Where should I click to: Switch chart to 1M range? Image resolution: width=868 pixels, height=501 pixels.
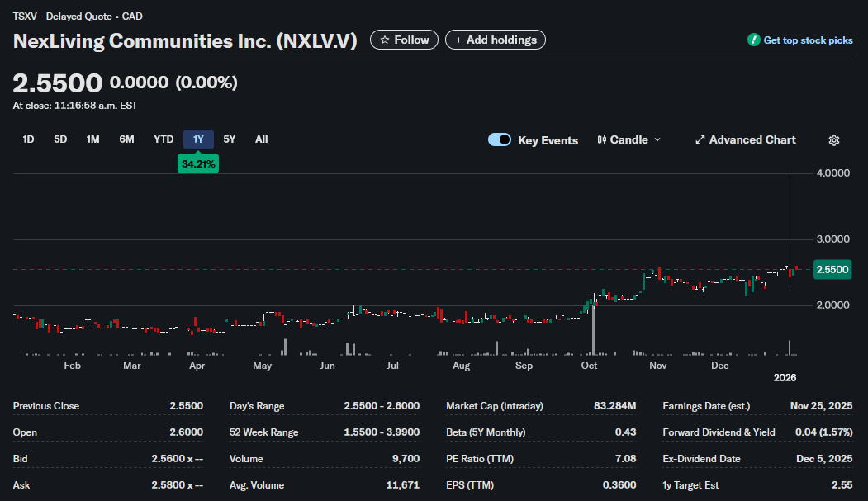click(93, 139)
